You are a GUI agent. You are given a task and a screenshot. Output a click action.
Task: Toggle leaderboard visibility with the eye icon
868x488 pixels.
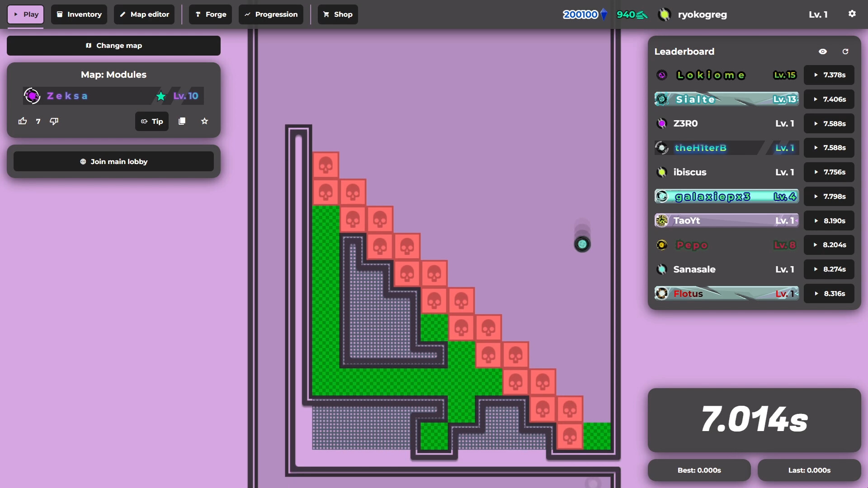pos(823,51)
